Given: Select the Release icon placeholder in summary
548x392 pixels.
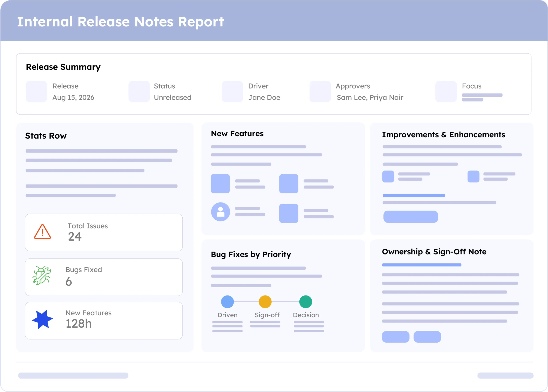Looking at the screenshot, I should pyautogui.click(x=36, y=92).
